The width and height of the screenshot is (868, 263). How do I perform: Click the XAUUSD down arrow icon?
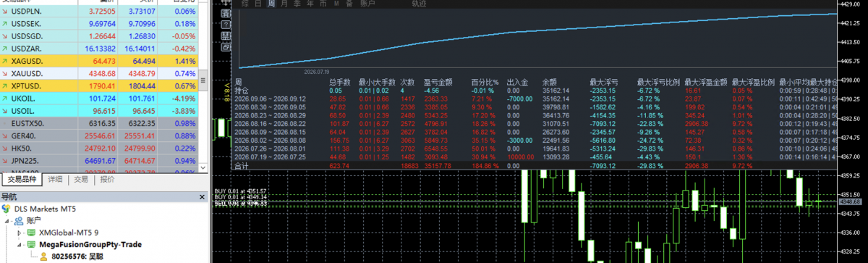point(5,73)
